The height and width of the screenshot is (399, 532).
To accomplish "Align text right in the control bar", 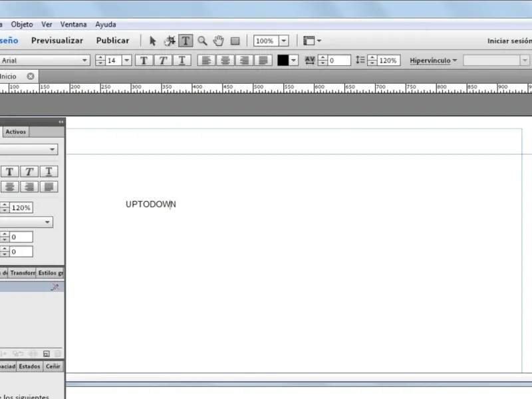I will click(244, 61).
